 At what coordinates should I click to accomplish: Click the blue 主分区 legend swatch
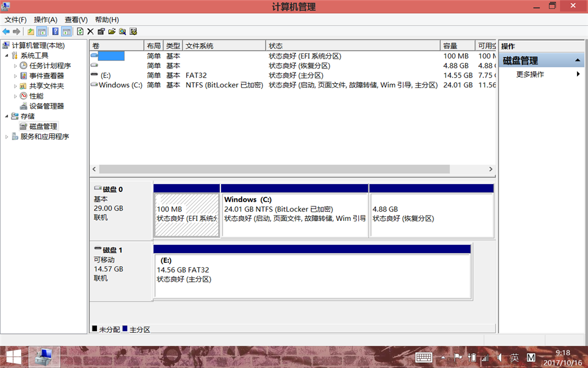click(x=125, y=328)
